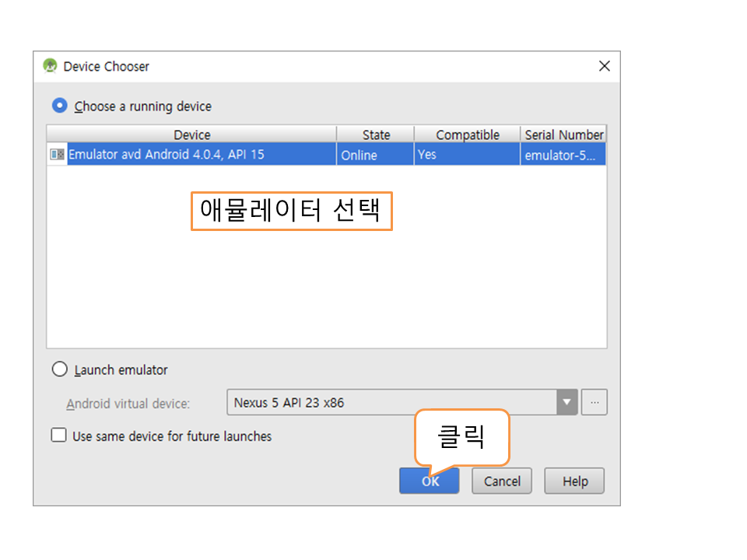Image resolution: width=747 pixels, height=560 pixels.
Task: Click the 'Online' state cell
Action: click(x=359, y=155)
